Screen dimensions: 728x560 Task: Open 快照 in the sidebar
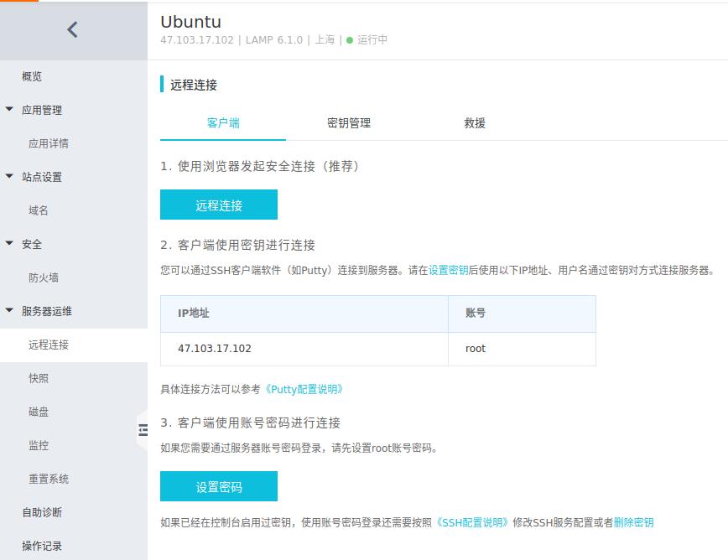pyautogui.click(x=39, y=378)
